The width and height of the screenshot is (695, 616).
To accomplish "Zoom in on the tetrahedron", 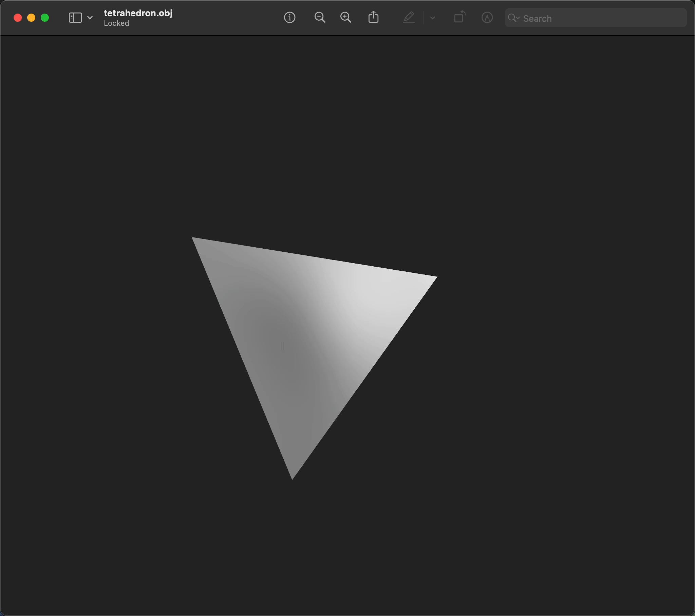I will (x=346, y=17).
